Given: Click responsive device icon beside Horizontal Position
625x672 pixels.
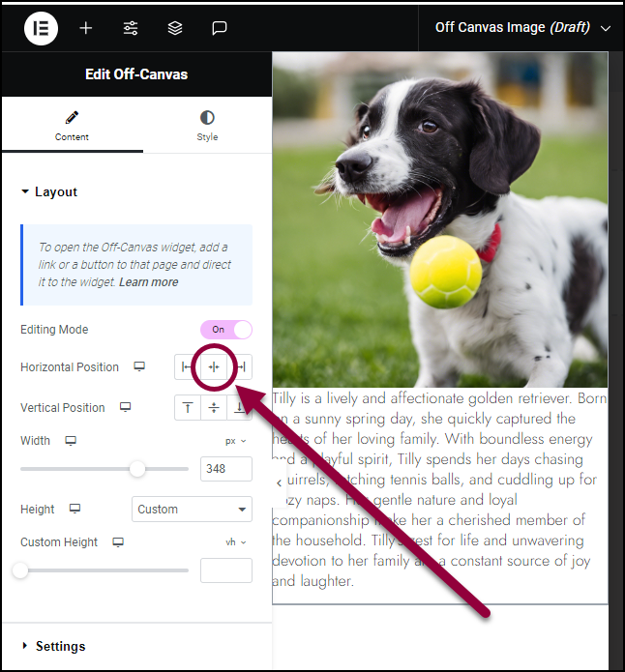Looking at the screenshot, I should coord(139,366).
